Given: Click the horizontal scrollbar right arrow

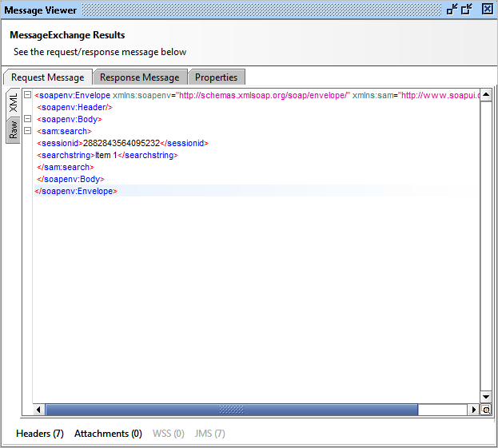Looking at the screenshot, I should (473, 410).
